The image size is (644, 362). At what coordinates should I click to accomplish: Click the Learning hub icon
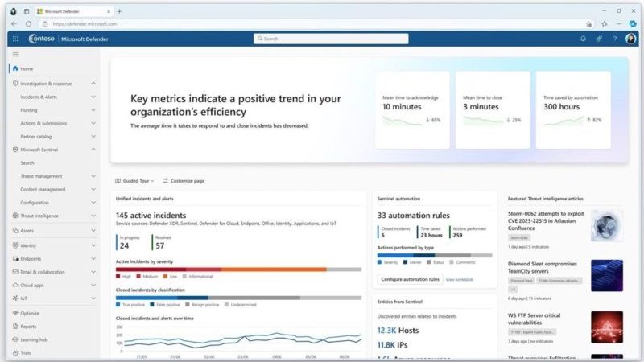(x=15, y=339)
